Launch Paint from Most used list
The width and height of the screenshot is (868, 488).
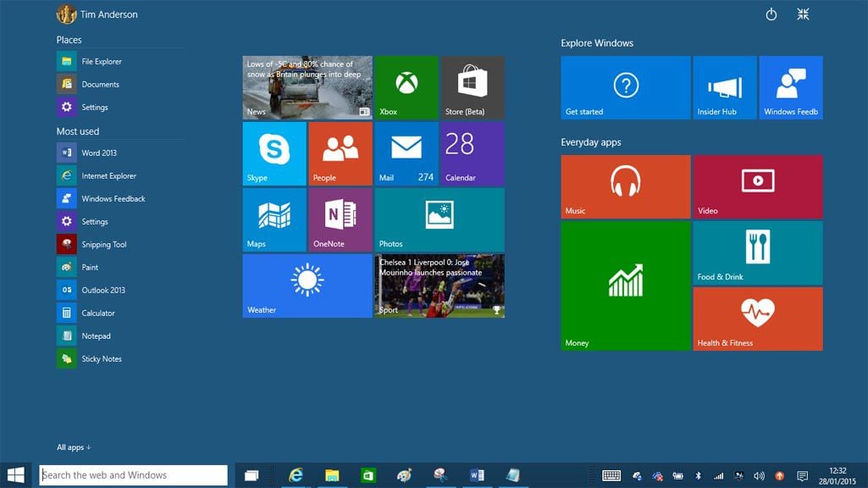(119, 267)
